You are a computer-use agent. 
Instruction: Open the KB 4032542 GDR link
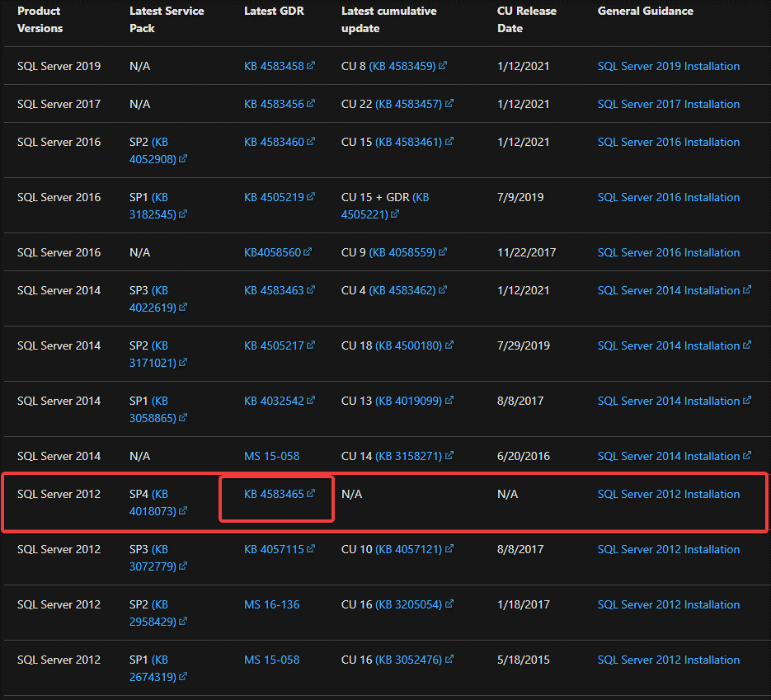(275, 401)
